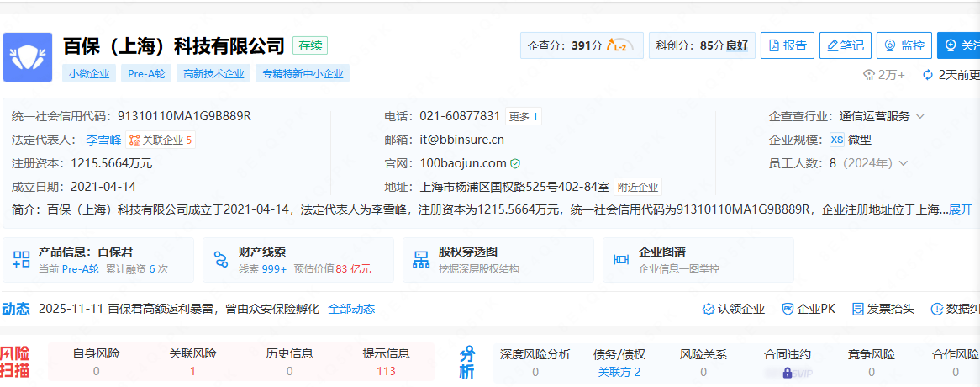Click the 关联企业 network icon
This screenshot has height=387, width=980.
(134, 140)
